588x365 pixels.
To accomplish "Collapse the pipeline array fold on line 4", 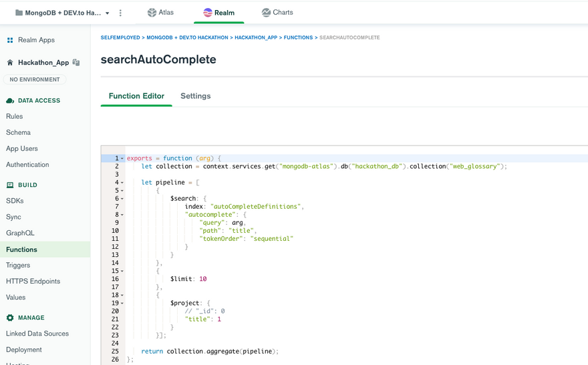I will coord(122,183).
